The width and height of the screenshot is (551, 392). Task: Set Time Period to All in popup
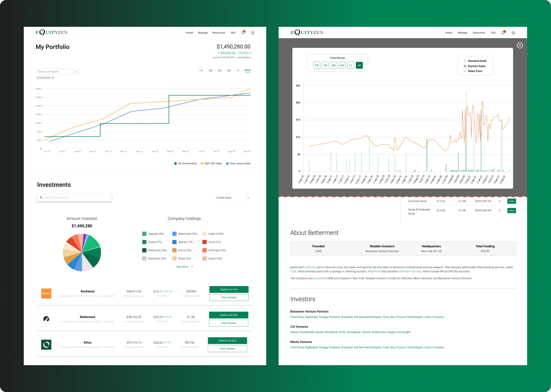(x=359, y=65)
